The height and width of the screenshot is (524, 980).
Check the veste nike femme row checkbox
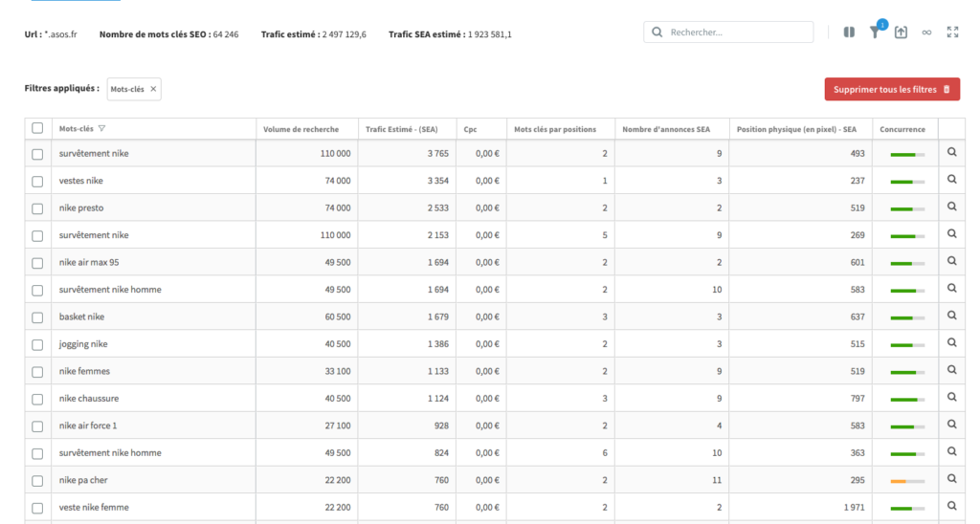[37, 508]
